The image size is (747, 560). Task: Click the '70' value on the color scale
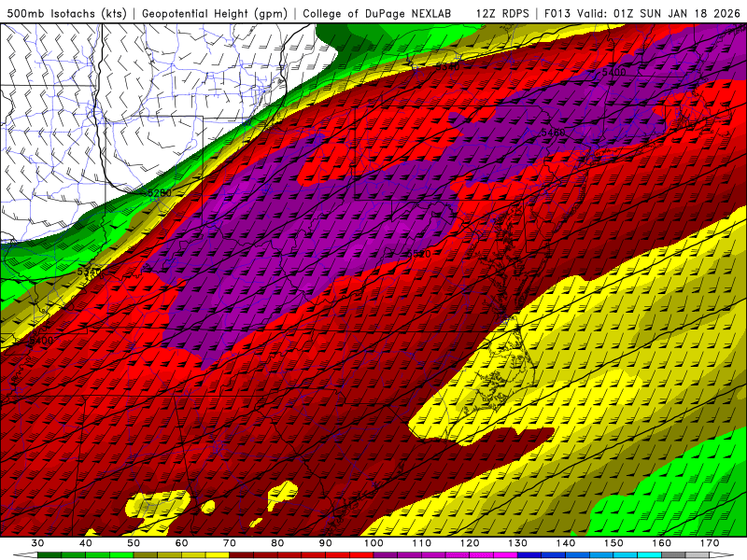[x=230, y=543]
